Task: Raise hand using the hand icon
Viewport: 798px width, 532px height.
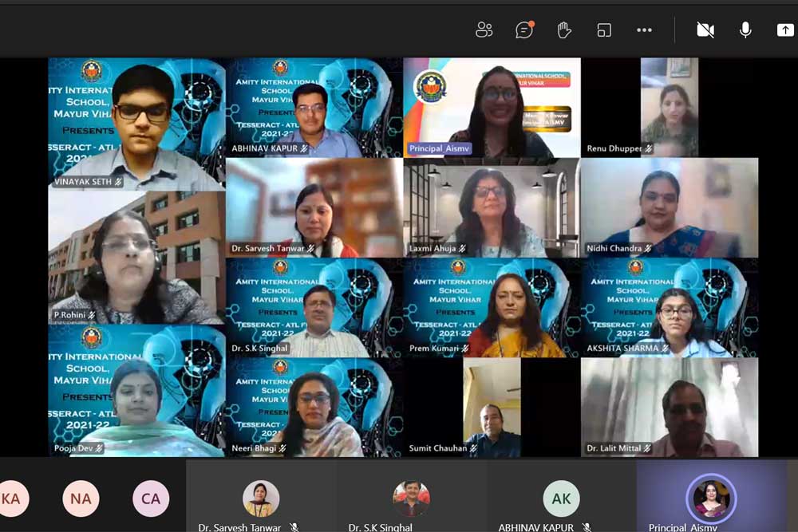Action: pos(564,30)
